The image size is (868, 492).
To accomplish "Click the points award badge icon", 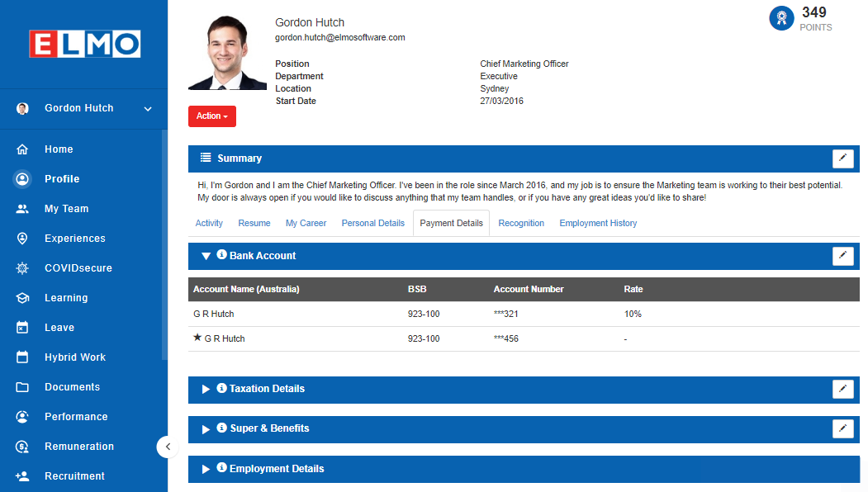I will (781, 18).
